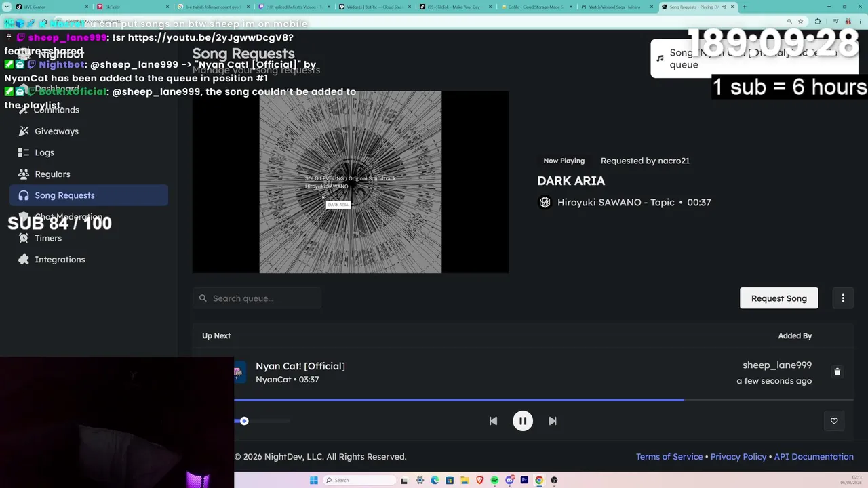Click the Timers alarm clock icon
Screen dimensions: 868x488
coord(24,238)
